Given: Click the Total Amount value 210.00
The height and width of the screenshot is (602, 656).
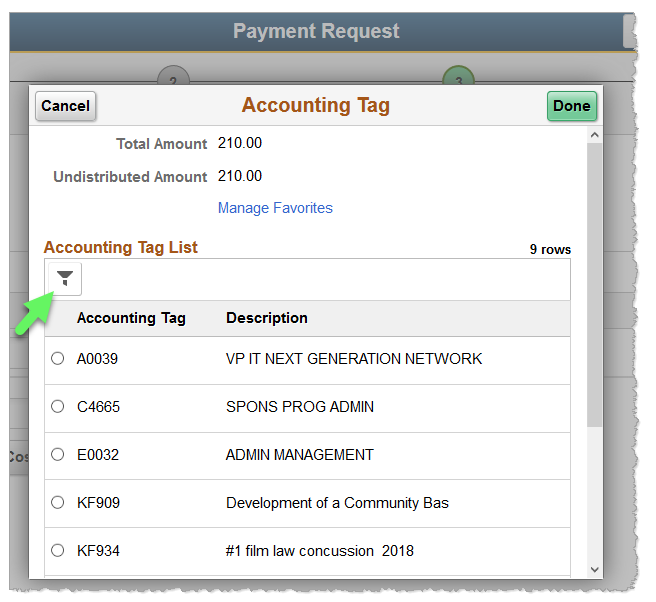Looking at the screenshot, I should (240, 143).
